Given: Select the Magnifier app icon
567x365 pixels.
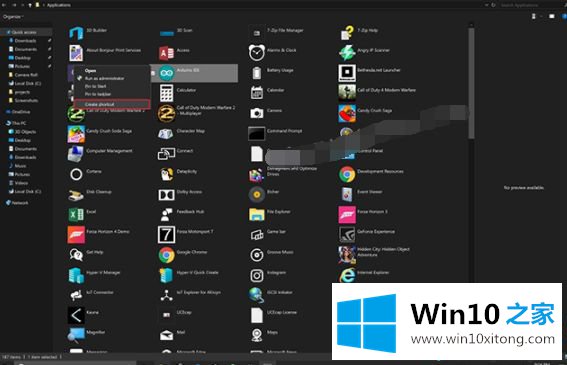Looking at the screenshot, I should point(76,335).
